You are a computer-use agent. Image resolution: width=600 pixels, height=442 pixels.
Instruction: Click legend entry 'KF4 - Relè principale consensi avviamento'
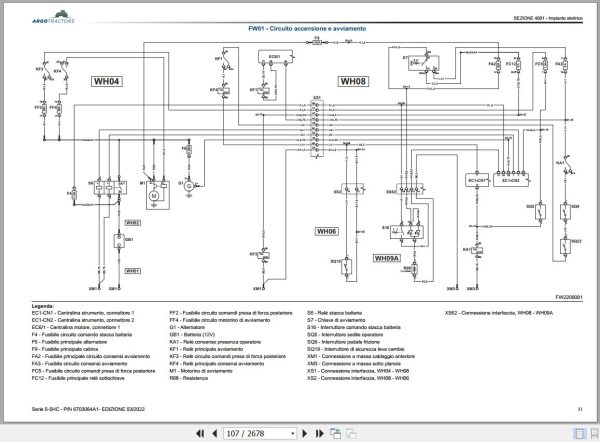(x=217, y=364)
